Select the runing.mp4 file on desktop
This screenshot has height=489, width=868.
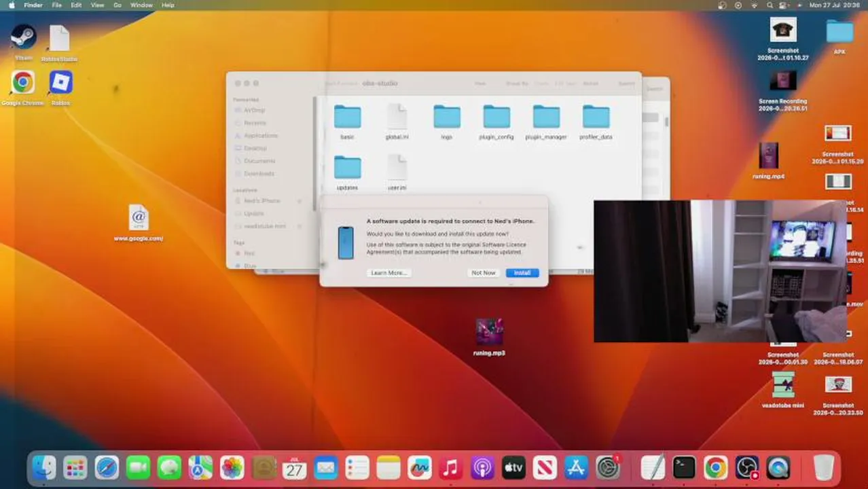point(768,161)
